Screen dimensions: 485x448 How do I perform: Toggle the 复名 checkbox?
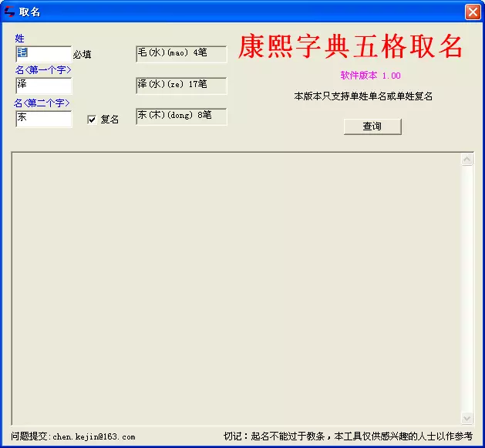point(92,120)
